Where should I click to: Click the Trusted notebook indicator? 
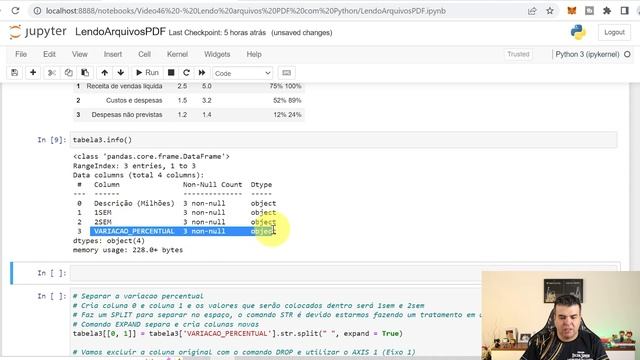click(518, 54)
